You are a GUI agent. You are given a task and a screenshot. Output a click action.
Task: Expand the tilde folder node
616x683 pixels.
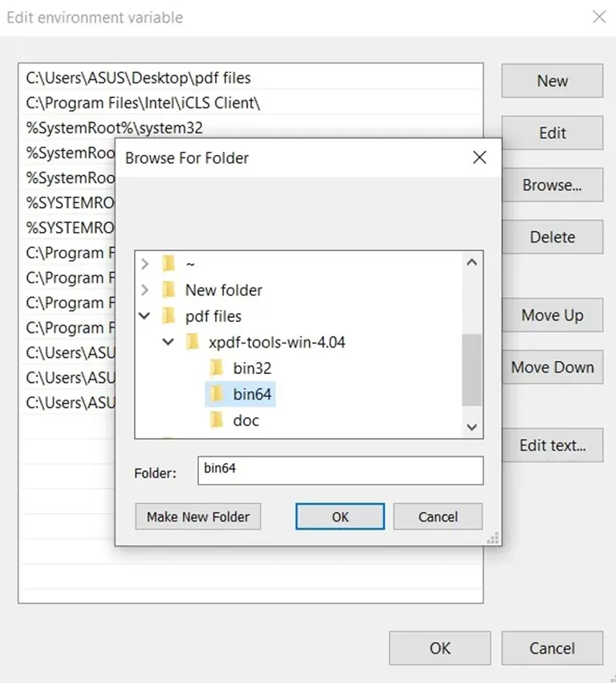pos(145,263)
